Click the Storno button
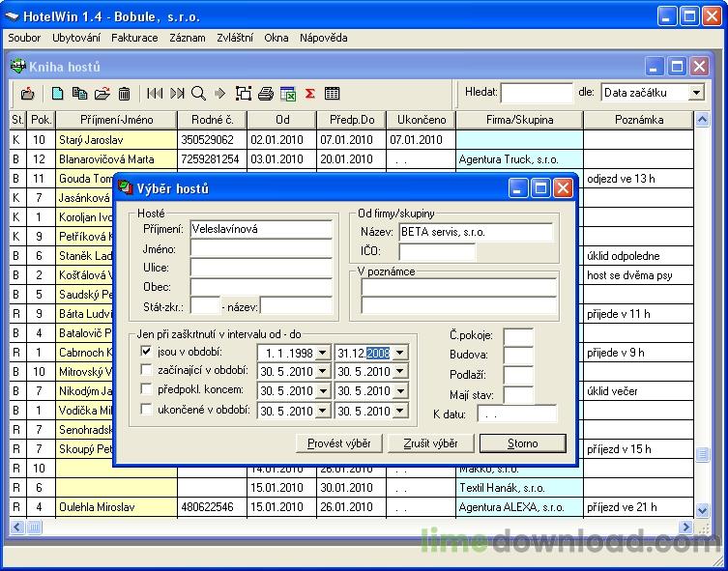The image size is (728, 571). pyautogui.click(x=523, y=443)
